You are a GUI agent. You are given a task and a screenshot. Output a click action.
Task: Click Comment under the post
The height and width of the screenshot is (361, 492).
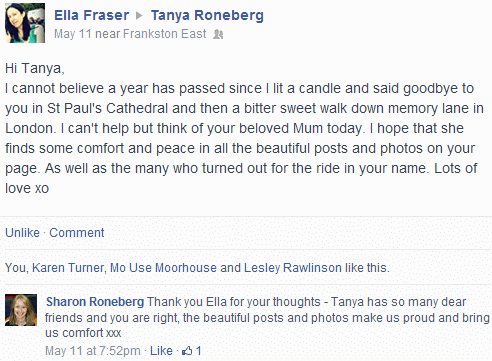coord(77,233)
